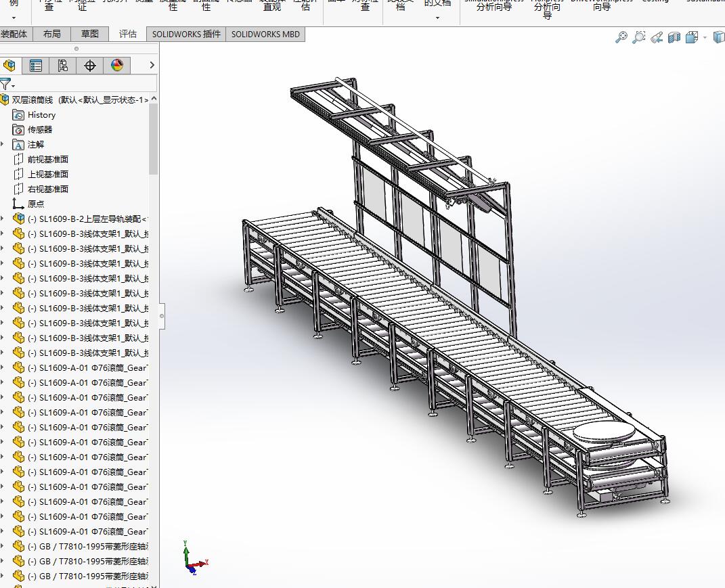Open the ConfigurationManager tab icon

pyautogui.click(x=62, y=66)
